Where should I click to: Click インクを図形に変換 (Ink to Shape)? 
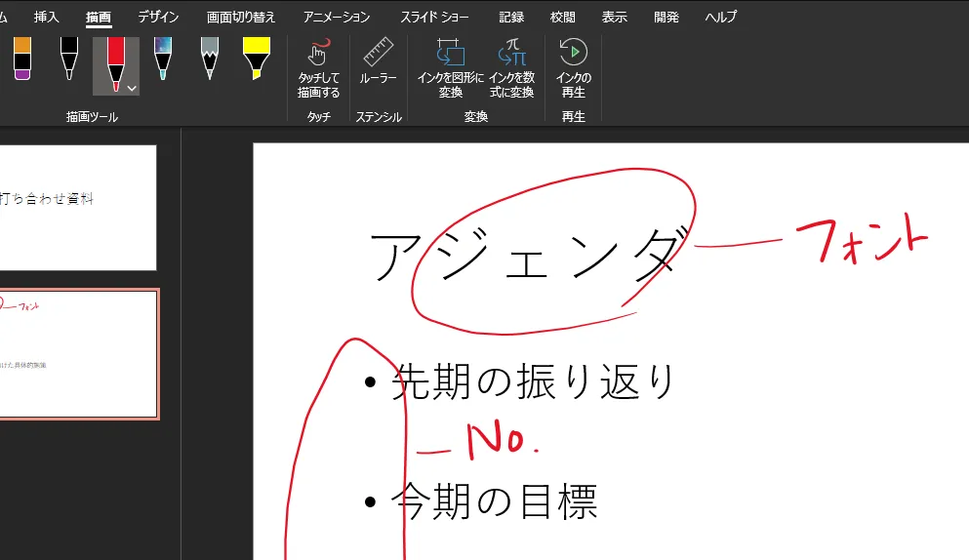click(x=450, y=69)
